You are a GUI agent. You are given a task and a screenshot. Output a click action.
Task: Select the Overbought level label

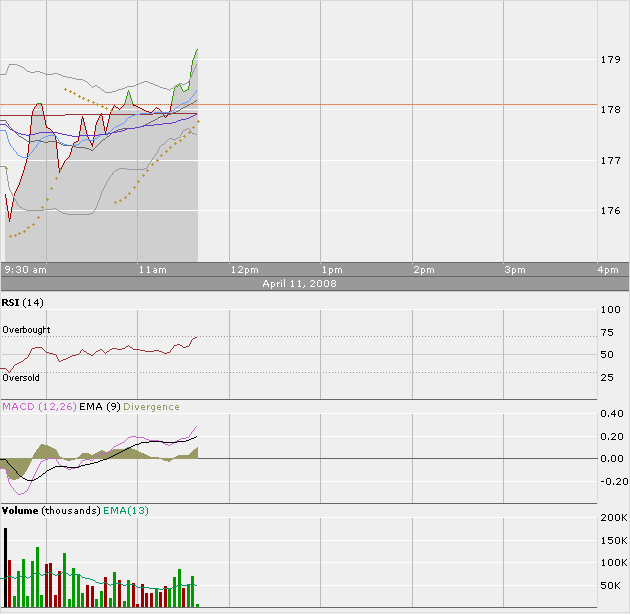[x=26, y=330]
